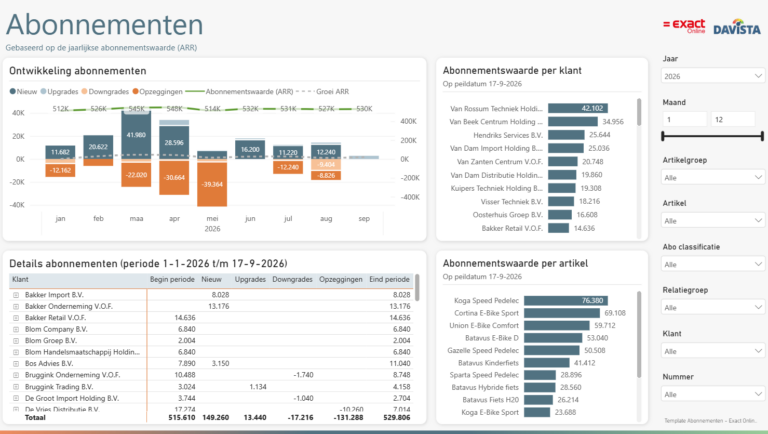Screen dimensions: 768x434
Task: Click the Upgrades legend marker
Action: click(43, 92)
